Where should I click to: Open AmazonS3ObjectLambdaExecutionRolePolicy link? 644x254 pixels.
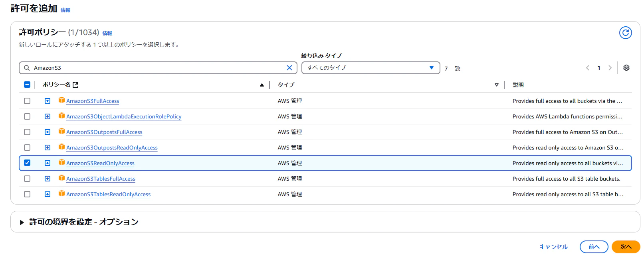pyautogui.click(x=124, y=117)
